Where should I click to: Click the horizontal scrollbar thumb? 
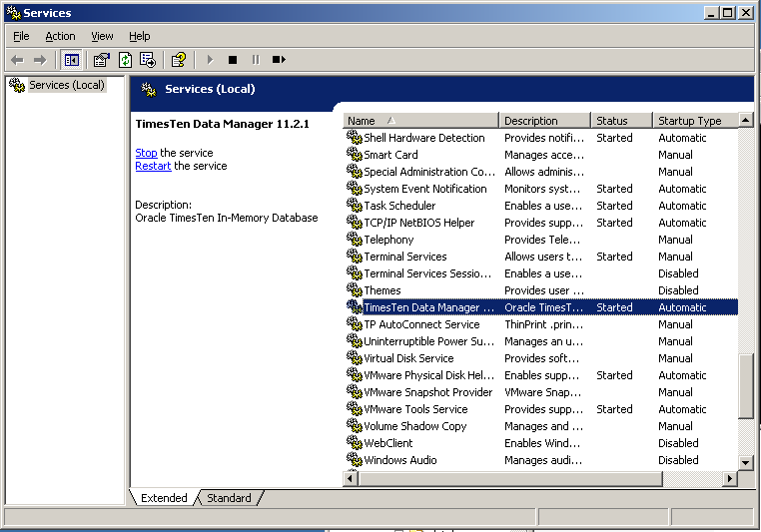pos(510,479)
